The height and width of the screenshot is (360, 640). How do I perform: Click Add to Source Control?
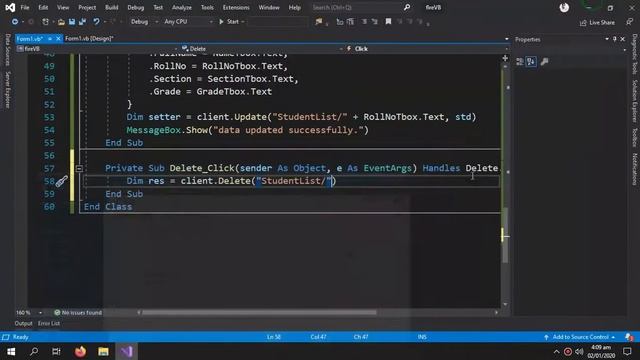tap(580, 337)
